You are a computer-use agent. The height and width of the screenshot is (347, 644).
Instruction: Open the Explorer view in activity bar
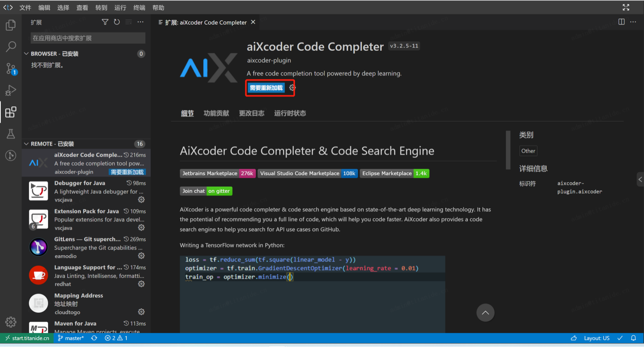11,25
